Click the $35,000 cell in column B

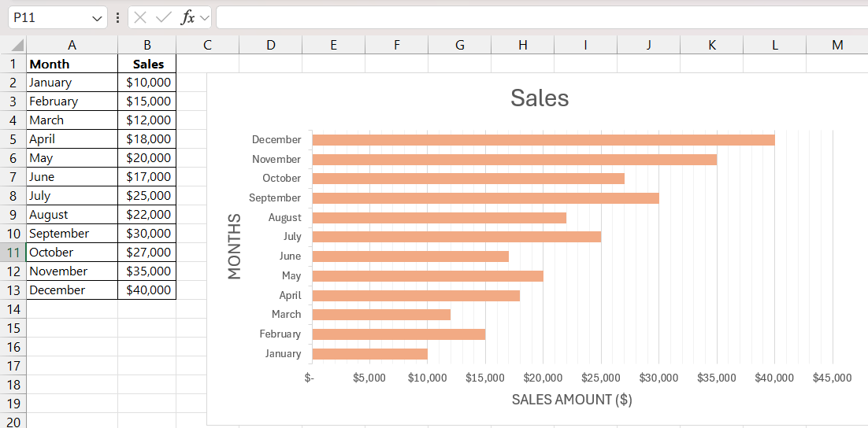147,271
